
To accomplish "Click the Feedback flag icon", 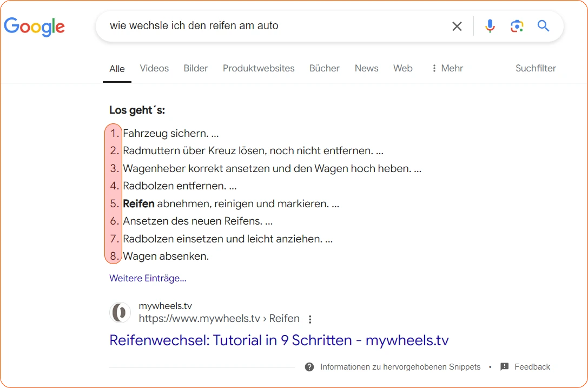I will click(x=505, y=367).
